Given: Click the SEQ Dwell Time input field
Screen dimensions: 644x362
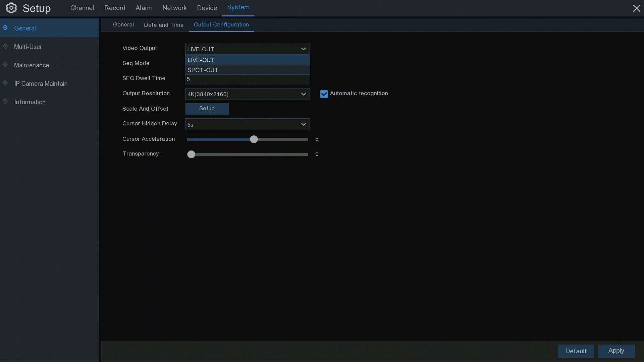Looking at the screenshot, I should [247, 79].
